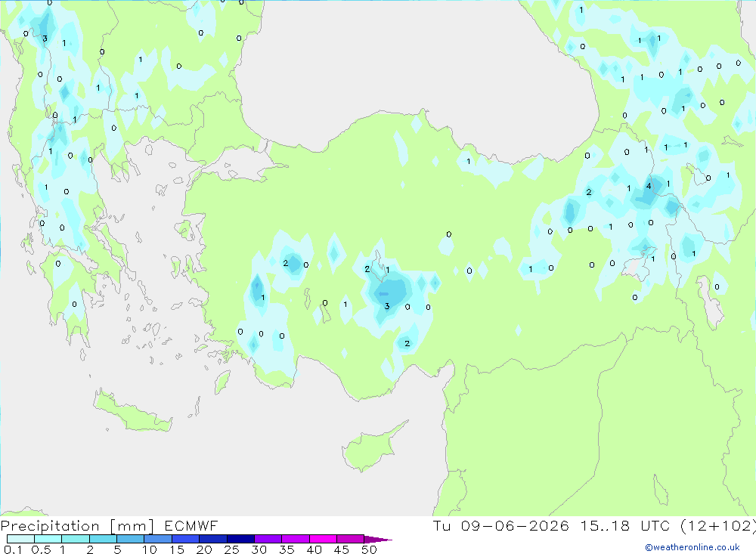Click the 40 legend label

click(x=314, y=549)
